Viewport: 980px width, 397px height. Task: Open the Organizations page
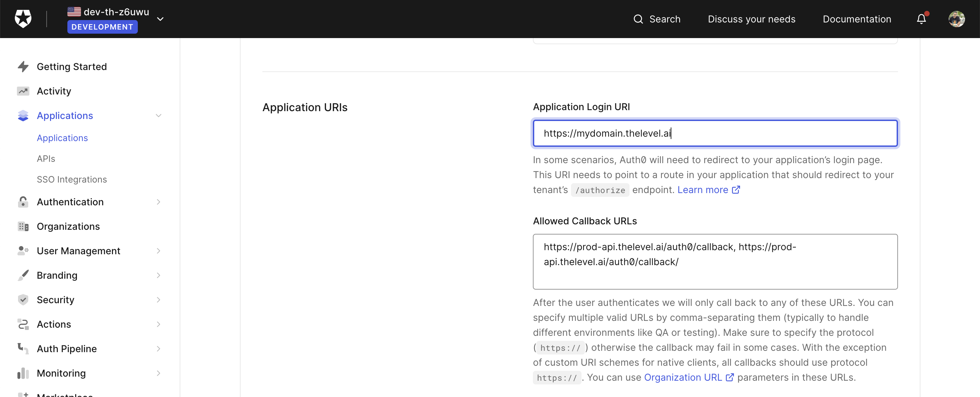[x=68, y=226]
